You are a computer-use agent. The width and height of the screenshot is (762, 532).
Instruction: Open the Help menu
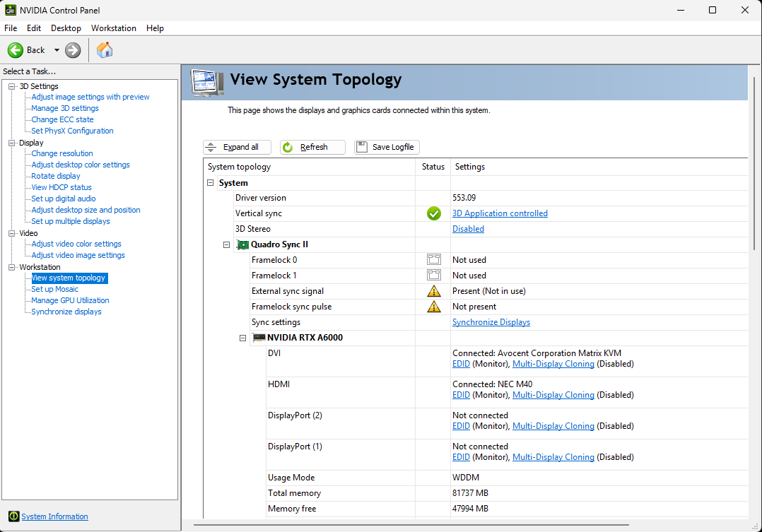click(x=155, y=28)
